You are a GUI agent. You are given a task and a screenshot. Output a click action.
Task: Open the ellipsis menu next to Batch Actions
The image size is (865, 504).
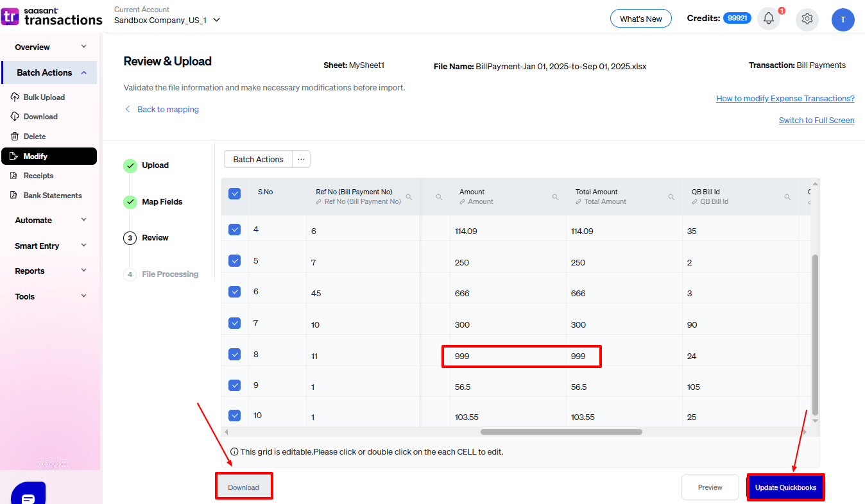[x=301, y=159]
